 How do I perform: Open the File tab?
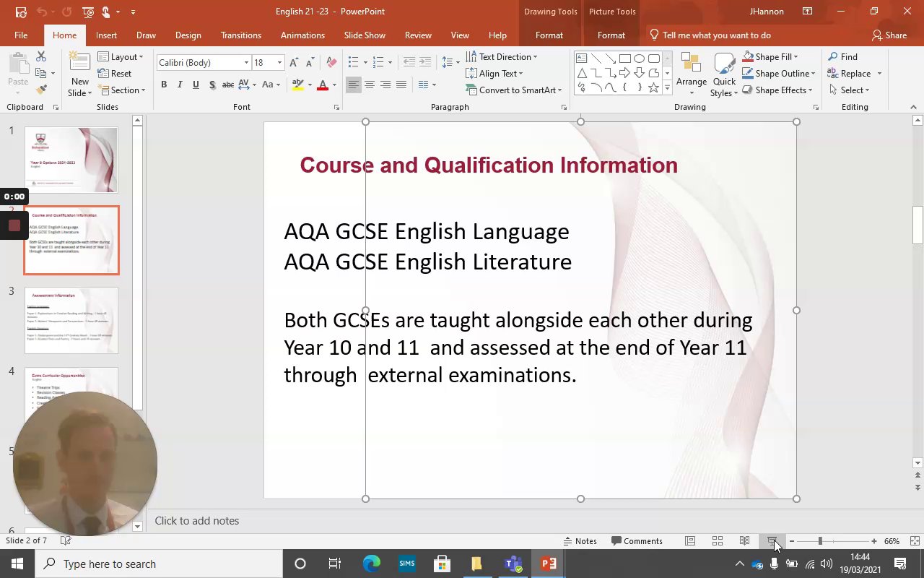tap(21, 35)
